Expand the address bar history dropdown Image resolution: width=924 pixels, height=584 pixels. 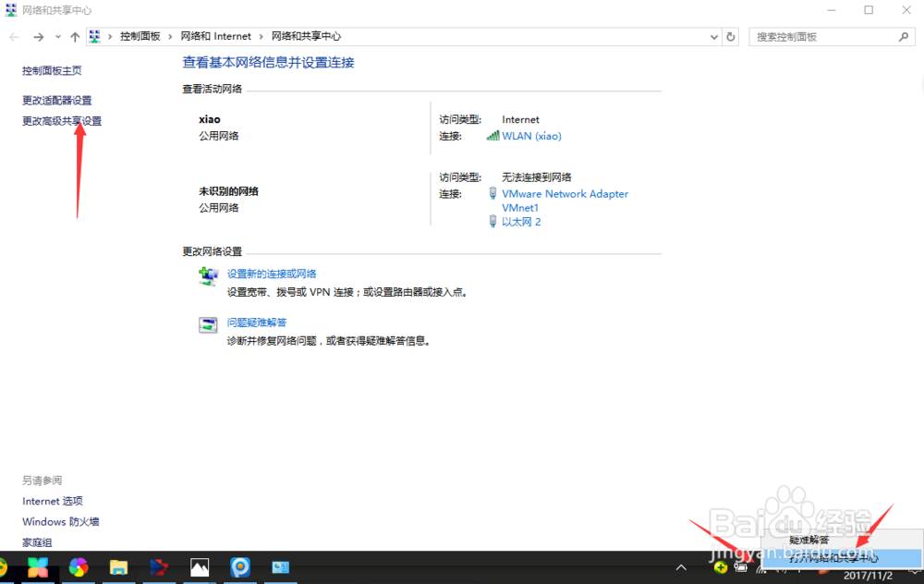tap(713, 36)
